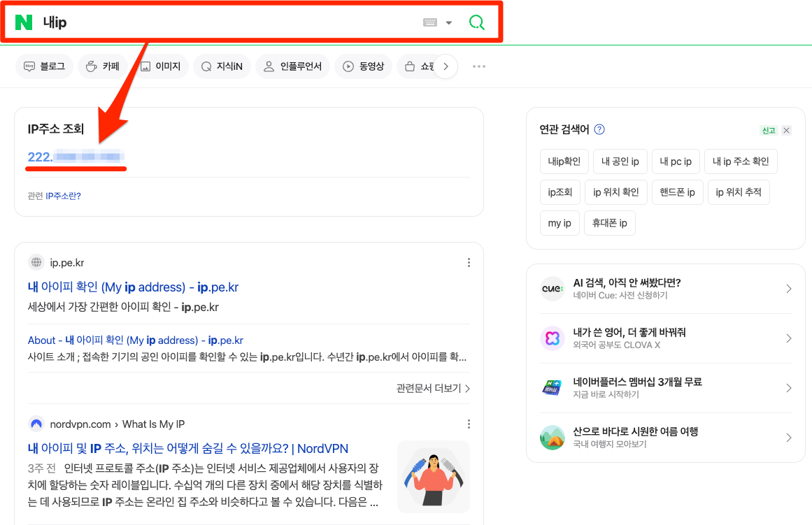Expand the chevron on the summer travel row
This screenshot has height=525, width=812.
(789, 438)
